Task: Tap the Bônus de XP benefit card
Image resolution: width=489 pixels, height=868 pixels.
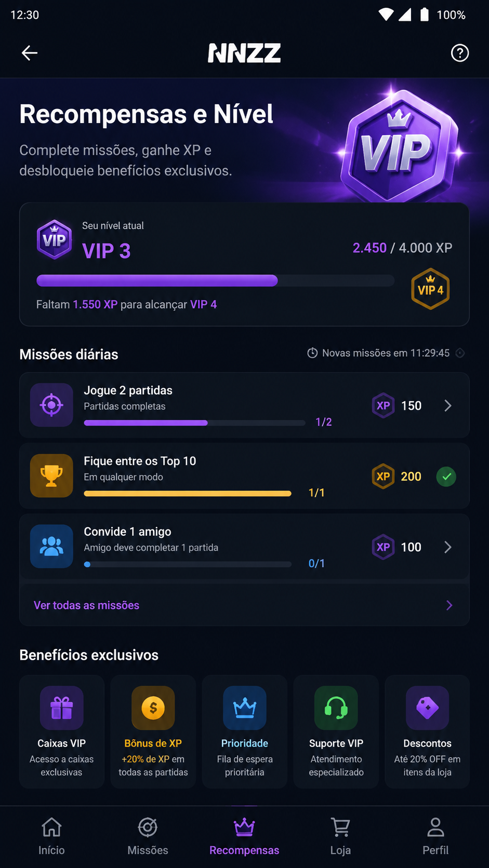Action: (x=153, y=731)
